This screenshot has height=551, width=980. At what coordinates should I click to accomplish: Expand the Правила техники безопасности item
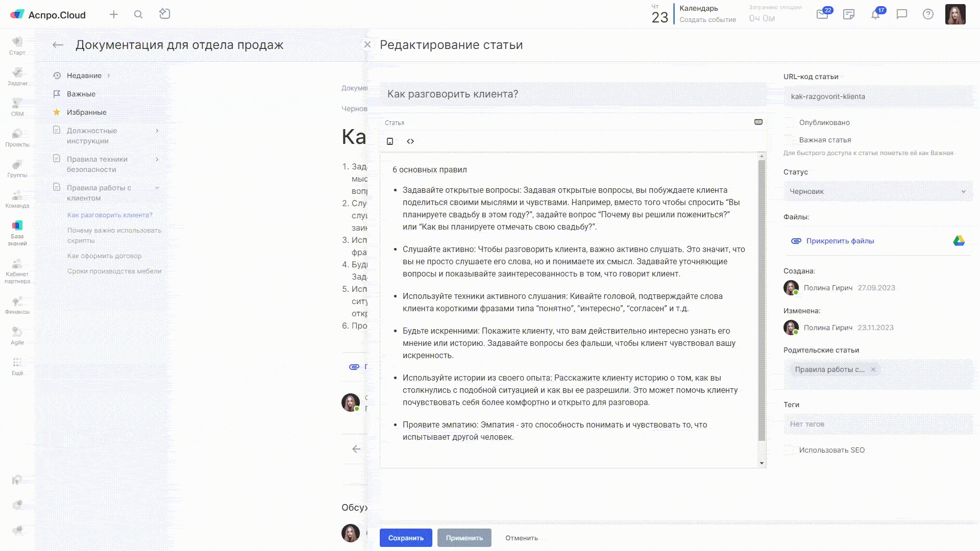157,159
